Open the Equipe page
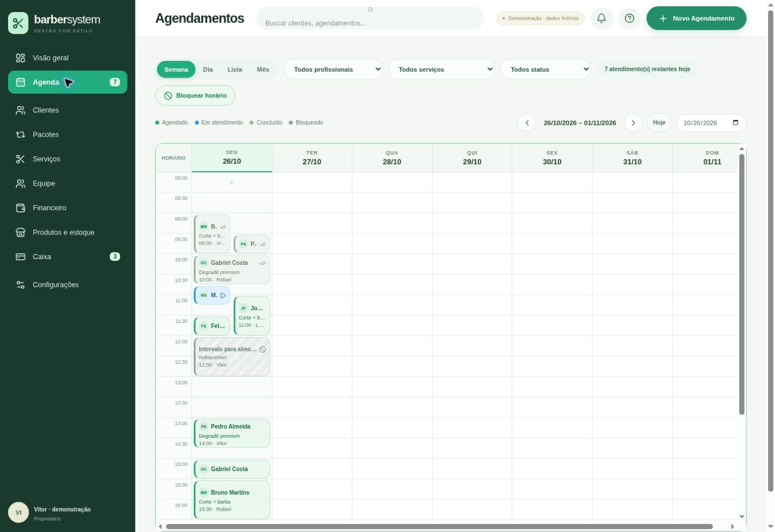775x532 pixels. click(67, 184)
